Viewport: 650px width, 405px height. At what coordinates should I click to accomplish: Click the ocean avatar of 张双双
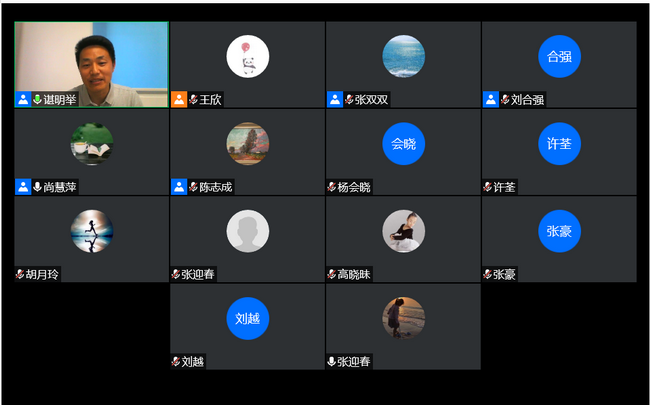(x=403, y=56)
